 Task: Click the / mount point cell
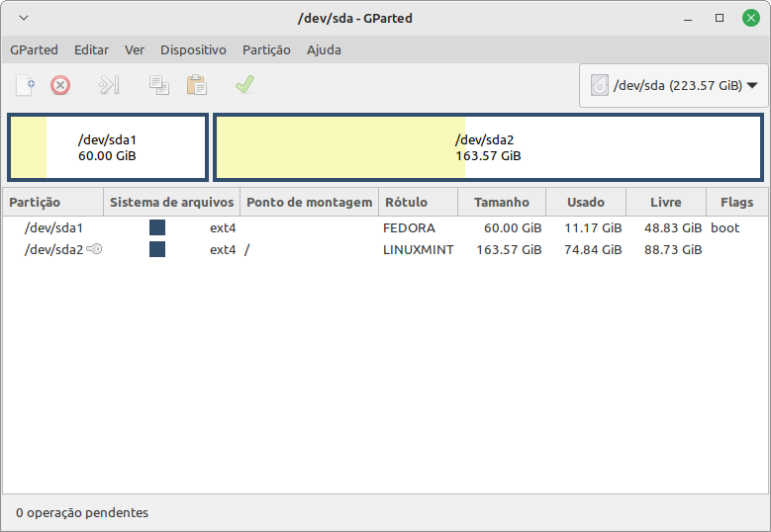coord(246,249)
